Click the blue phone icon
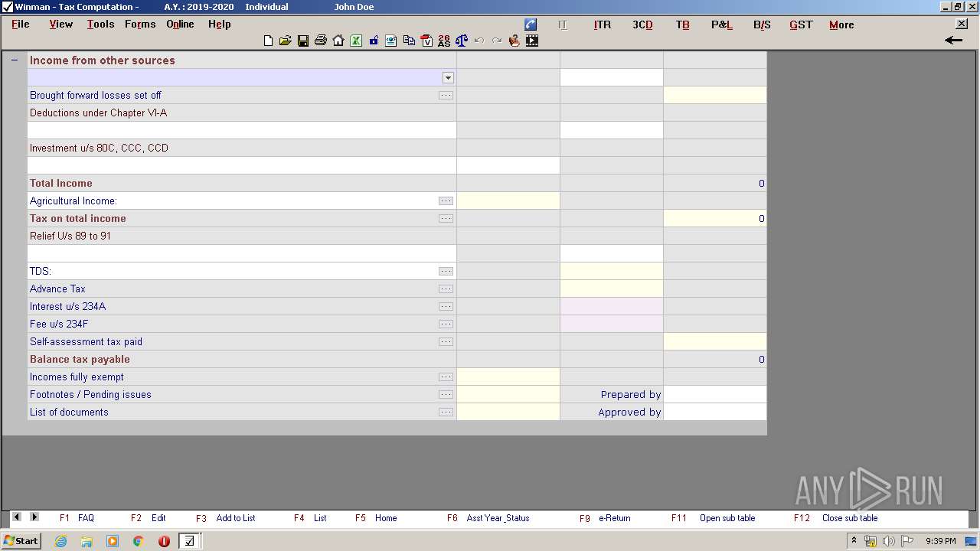The image size is (980, 551). [x=531, y=24]
